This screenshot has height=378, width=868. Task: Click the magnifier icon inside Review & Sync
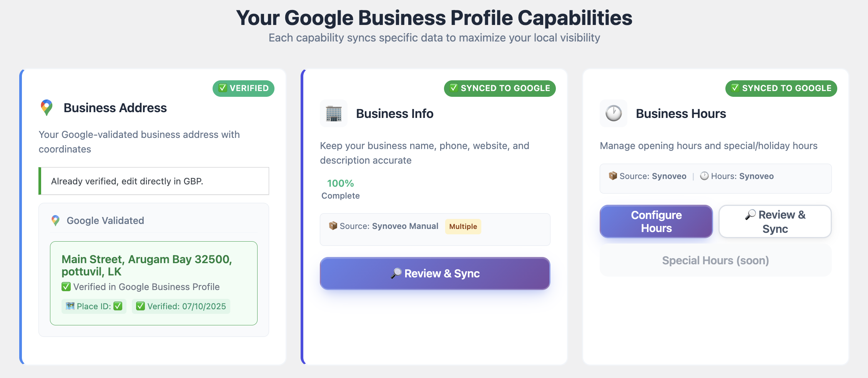396,273
